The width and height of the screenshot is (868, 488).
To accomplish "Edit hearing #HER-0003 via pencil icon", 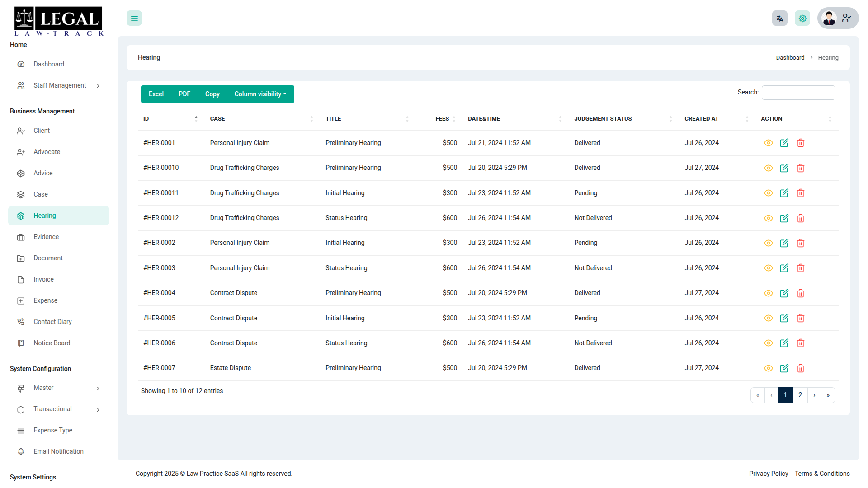I will click(x=784, y=268).
